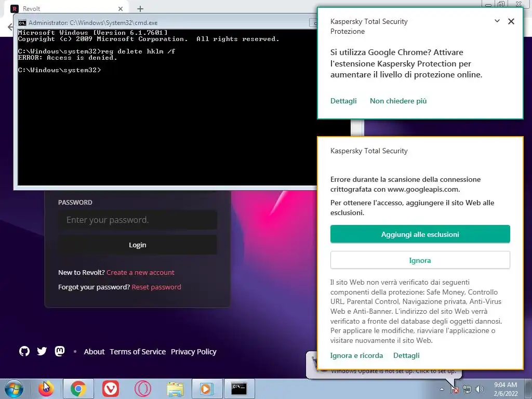This screenshot has width=532, height=399.
Task: Click the cmd prompt line C:\Windows\system32>
Action: (x=59, y=70)
